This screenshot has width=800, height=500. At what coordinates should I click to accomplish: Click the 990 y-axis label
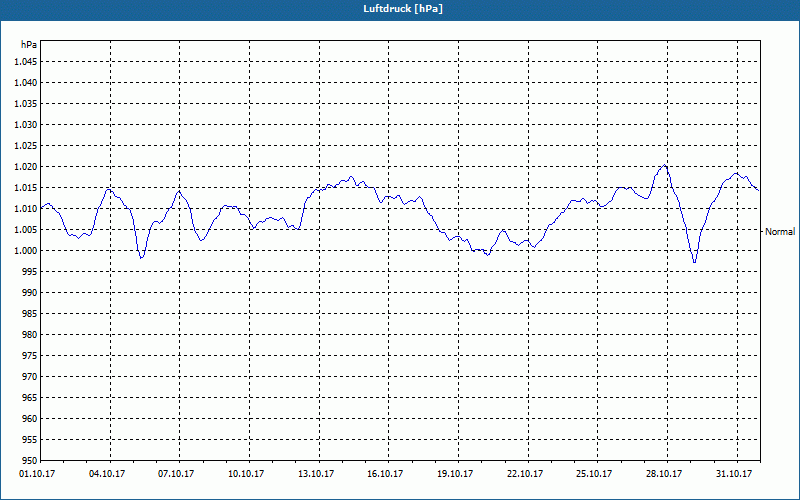click(30, 293)
